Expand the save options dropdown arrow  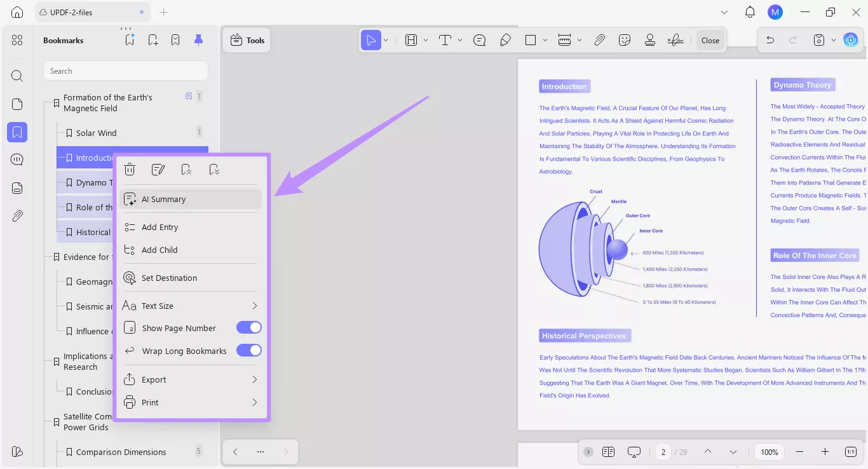833,40
